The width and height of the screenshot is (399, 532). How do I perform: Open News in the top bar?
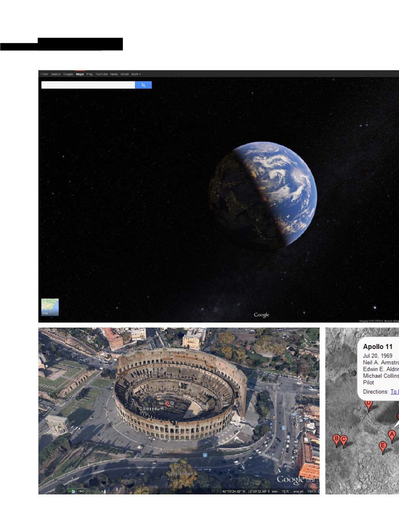point(114,74)
